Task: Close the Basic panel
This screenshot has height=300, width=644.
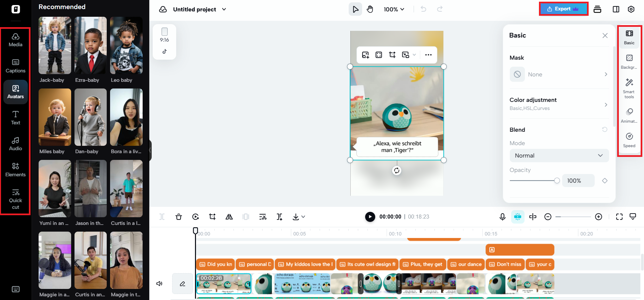Action: [605, 36]
